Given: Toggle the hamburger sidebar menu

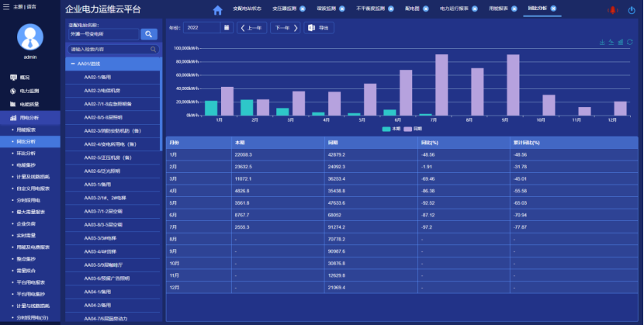Looking at the screenshot, I should (8, 6).
